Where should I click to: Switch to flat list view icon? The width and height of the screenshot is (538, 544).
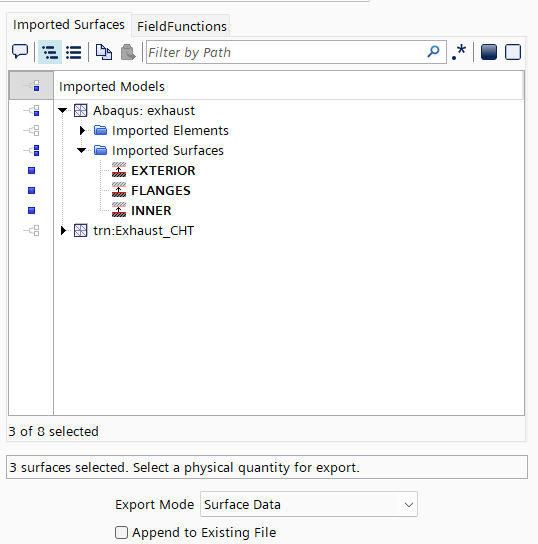[74, 52]
